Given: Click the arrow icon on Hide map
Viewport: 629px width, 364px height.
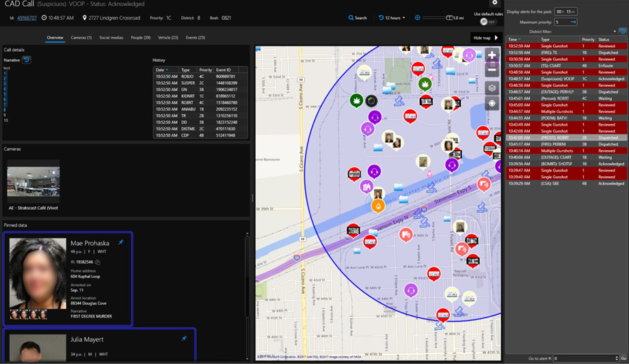Looking at the screenshot, I should coord(496,38).
